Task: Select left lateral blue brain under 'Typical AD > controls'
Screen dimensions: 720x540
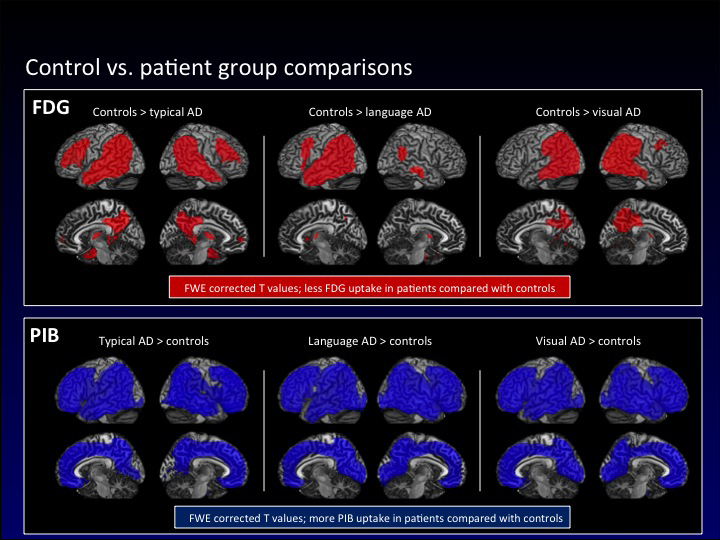Action: pos(103,390)
